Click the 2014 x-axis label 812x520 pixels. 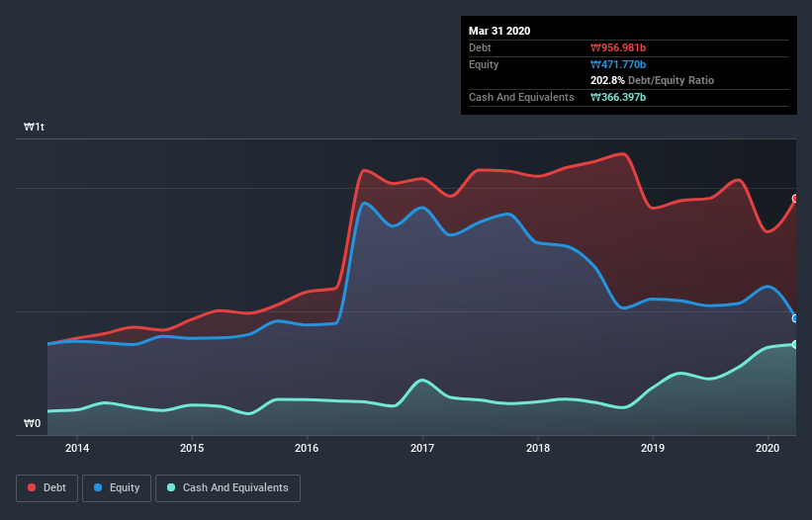pos(77,448)
